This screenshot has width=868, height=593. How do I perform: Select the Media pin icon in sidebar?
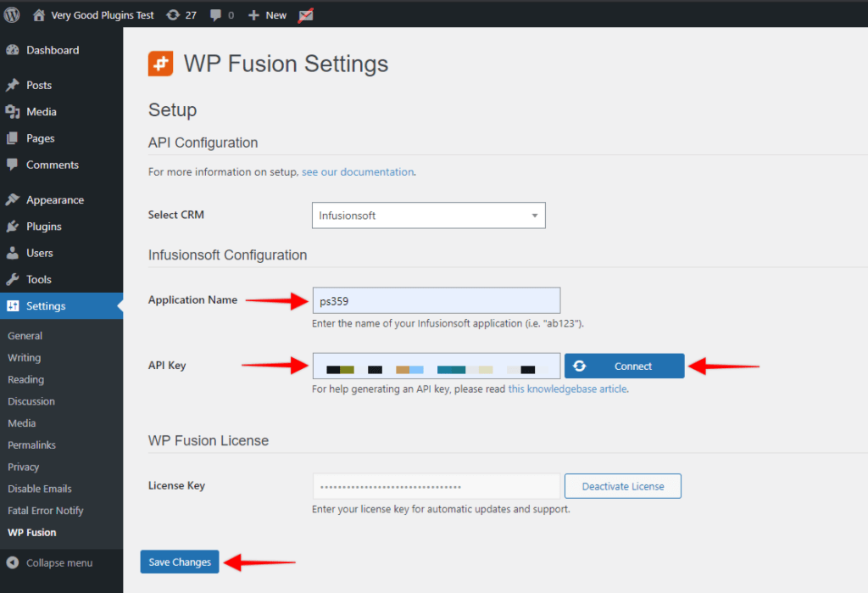[x=12, y=111]
